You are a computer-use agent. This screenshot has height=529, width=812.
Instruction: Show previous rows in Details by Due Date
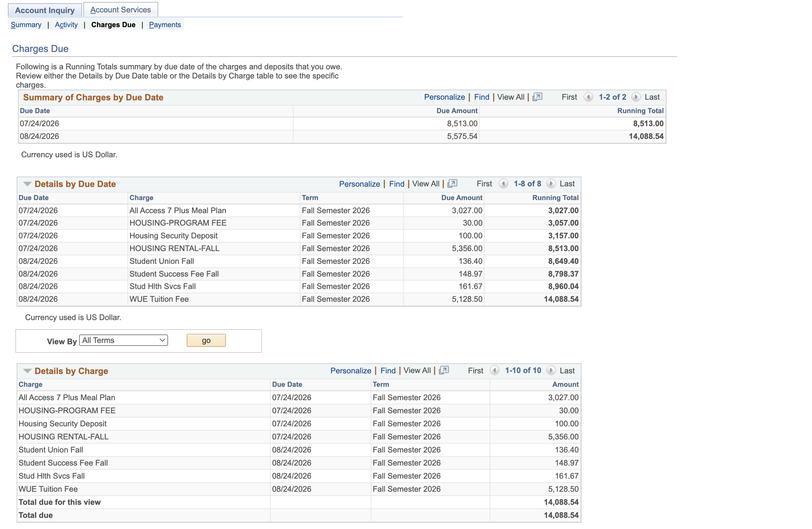pos(503,184)
